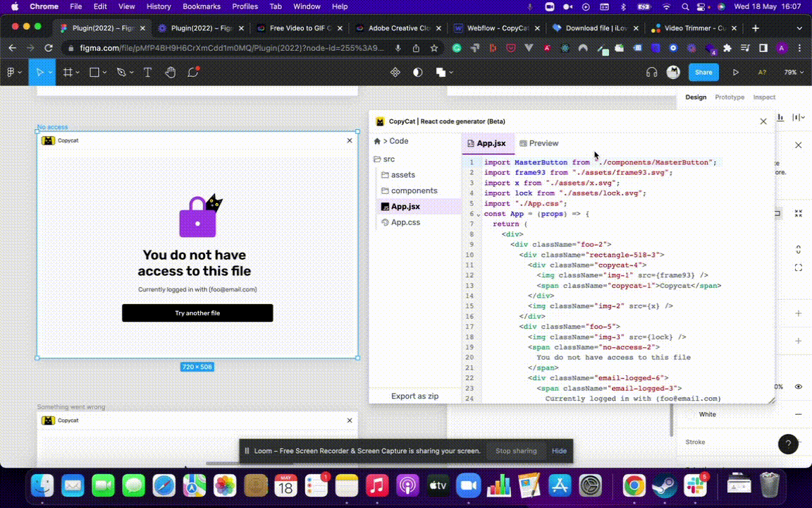Click the Boolean groups icon

click(441, 73)
